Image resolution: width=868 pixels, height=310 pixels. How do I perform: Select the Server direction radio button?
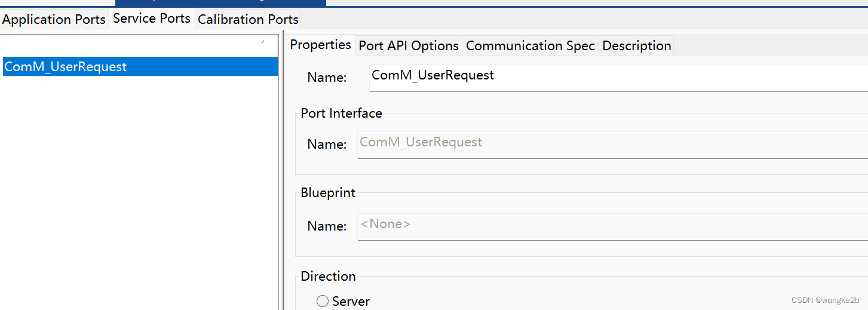coord(323,301)
